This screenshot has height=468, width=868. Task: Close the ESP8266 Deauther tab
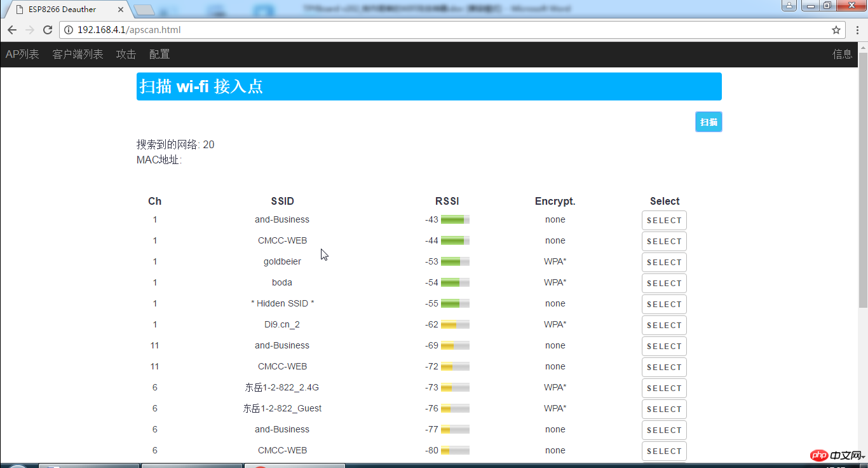coord(121,10)
